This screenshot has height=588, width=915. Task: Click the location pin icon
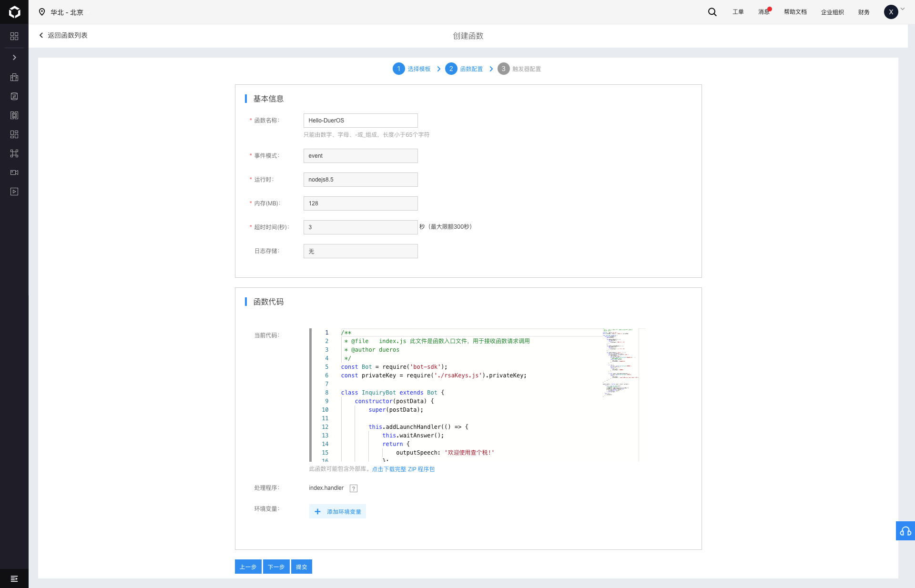[x=42, y=12]
